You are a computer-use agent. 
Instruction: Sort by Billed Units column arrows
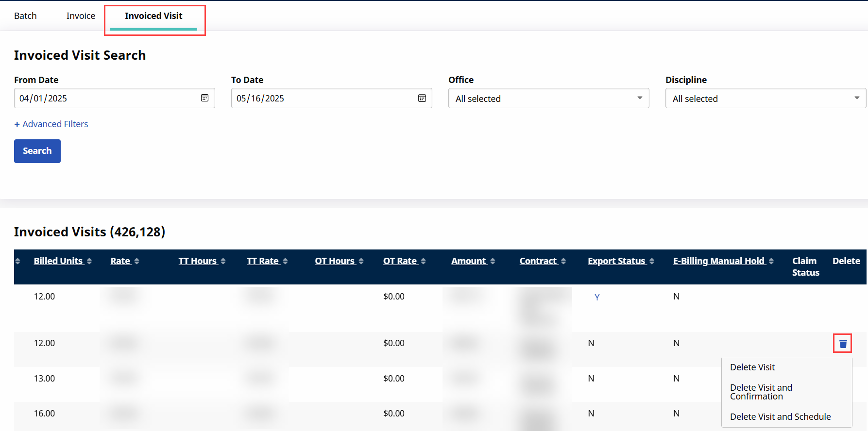(89, 261)
